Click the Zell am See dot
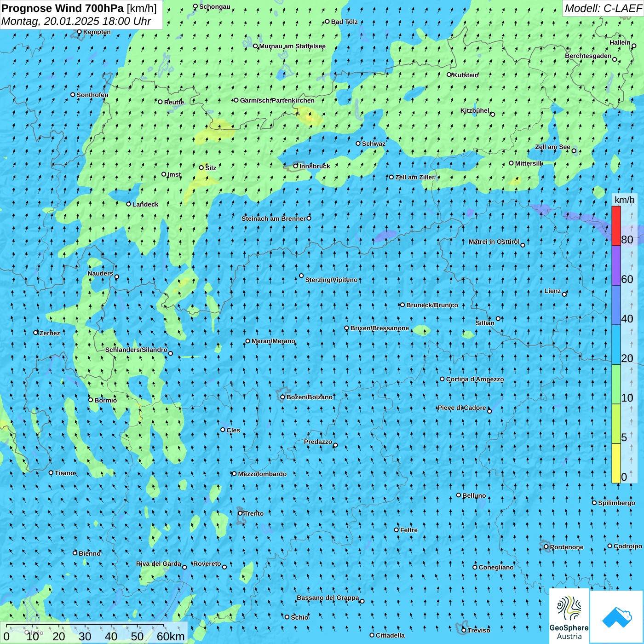The image size is (644, 644). (x=574, y=150)
